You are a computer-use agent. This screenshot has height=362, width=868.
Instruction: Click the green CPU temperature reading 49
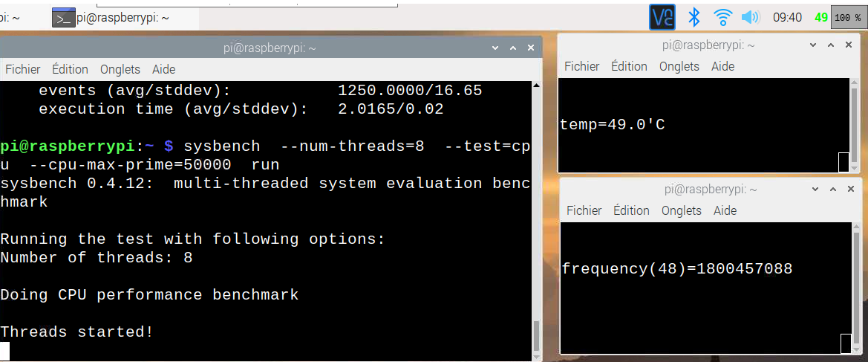coord(821,18)
